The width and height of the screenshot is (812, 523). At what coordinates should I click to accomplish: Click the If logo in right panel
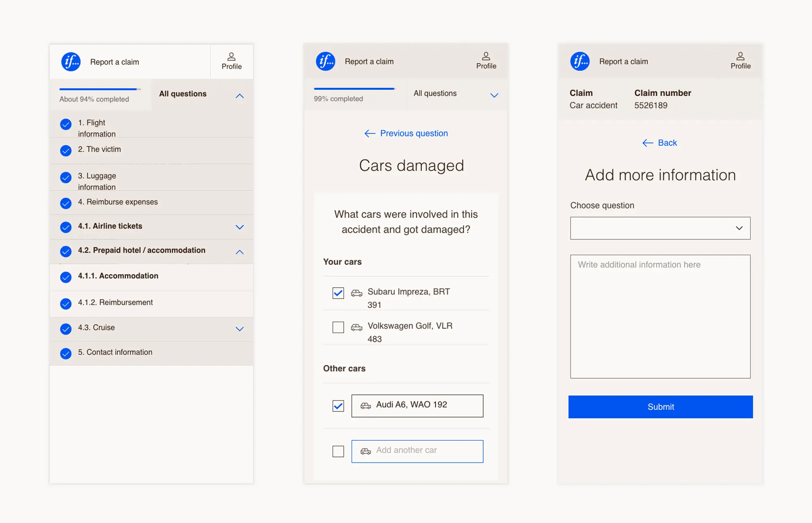pyautogui.click(x=580, y=61)
